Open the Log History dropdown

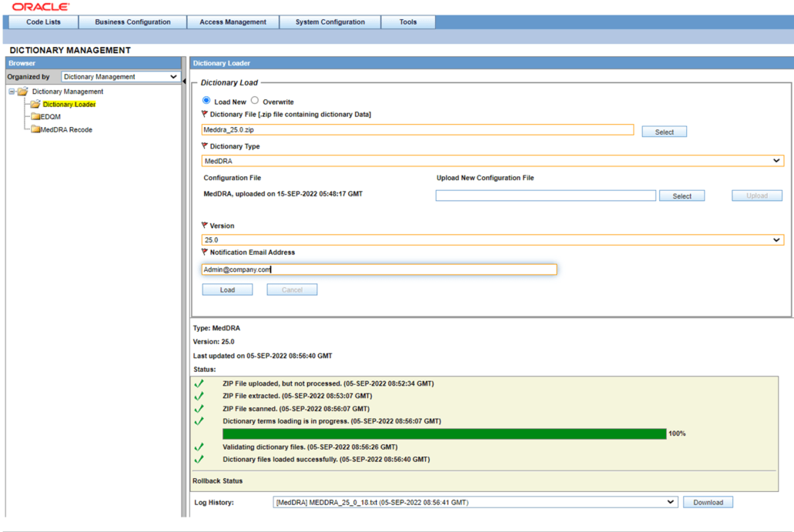coord(475,502)
